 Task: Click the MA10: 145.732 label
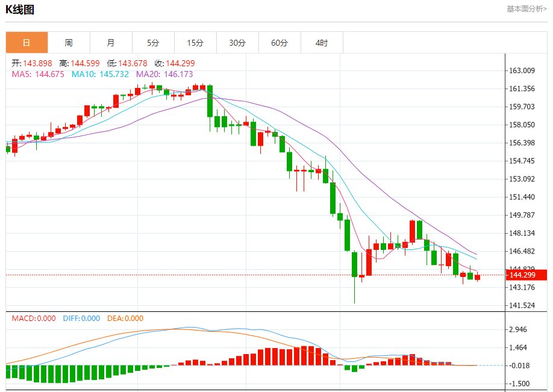coord(100,75)
